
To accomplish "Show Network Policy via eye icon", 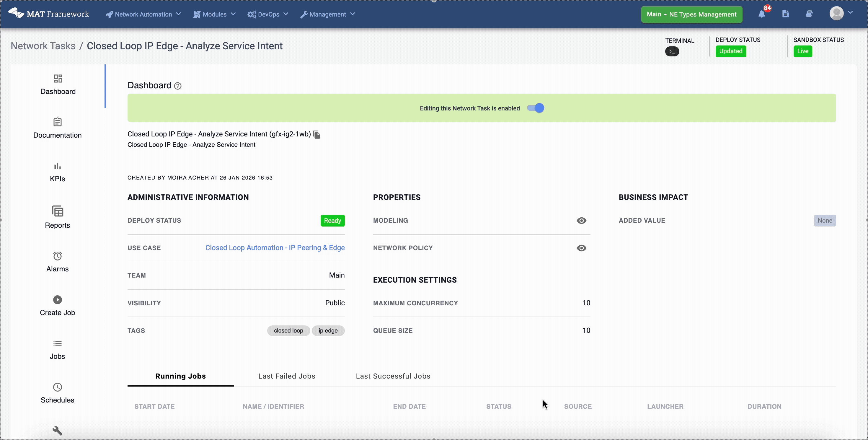I will pyautogui.click(x=581, y=248).
